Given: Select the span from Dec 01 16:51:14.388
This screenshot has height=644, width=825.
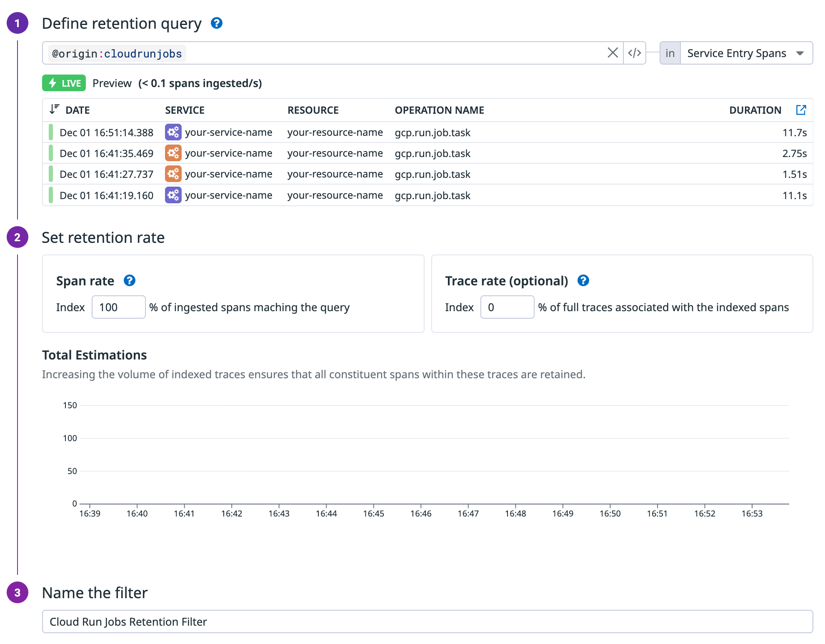Looking at the screenshot, I should pos(107,132).
